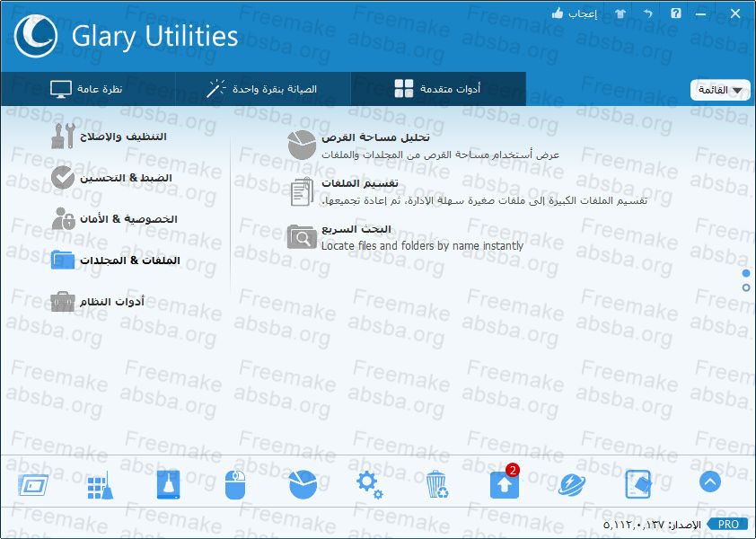Image resolution: width=756 pixels, height=539 pixels.
Task: Open Disk Space Analyzer (تحليل مساحة القرص)
Action: [375, 137]
